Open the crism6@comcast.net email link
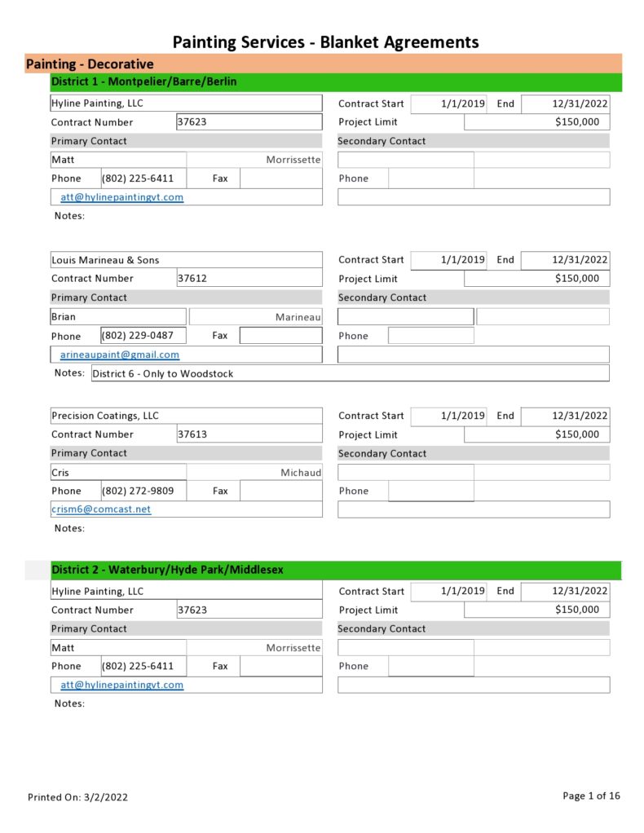Screen dimensions: 644x833 click(x=101, y=509)
